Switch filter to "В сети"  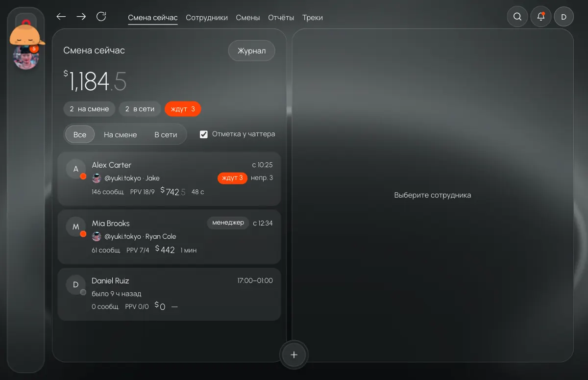click(x=166, y=134)
